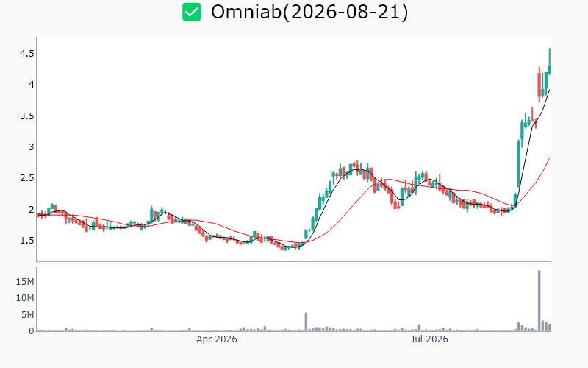Select the Jul 2026 date label

pos(429,339)
